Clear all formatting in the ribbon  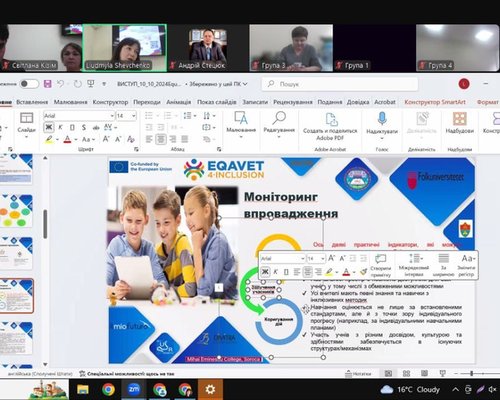131,139
